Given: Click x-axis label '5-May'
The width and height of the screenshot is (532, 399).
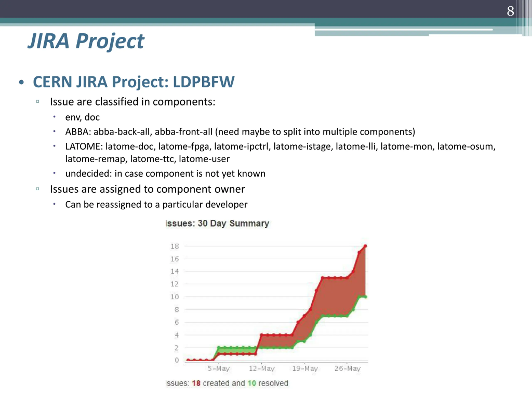Looking at the screenshot, I should [x=219, y=369].
